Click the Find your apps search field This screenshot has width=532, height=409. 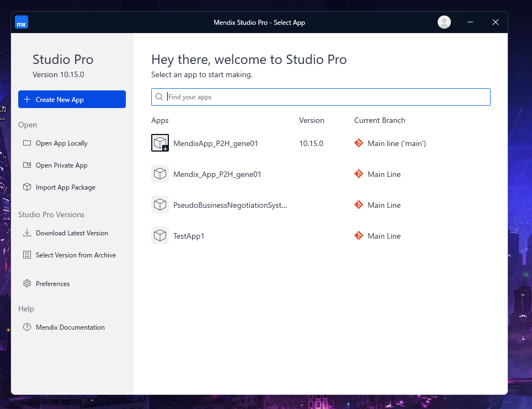tap(320, 96)
